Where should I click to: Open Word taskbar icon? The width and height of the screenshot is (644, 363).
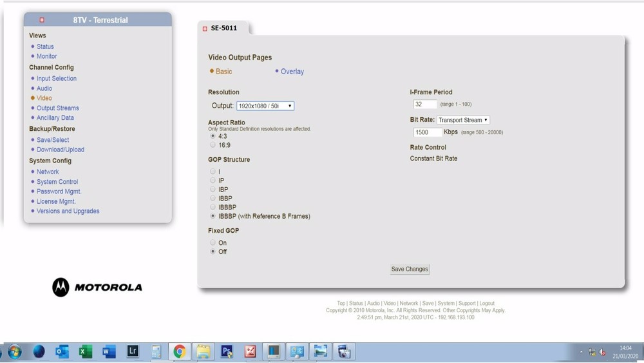tap(109, 351)
